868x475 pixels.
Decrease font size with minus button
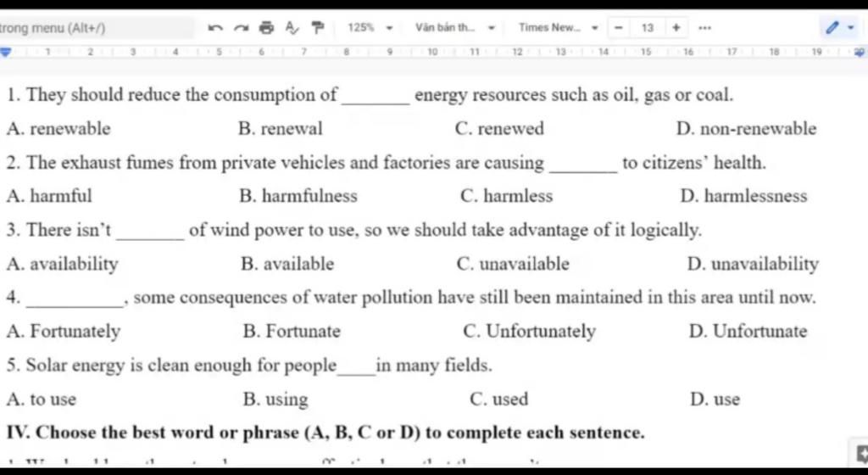[x=620, y=28]
